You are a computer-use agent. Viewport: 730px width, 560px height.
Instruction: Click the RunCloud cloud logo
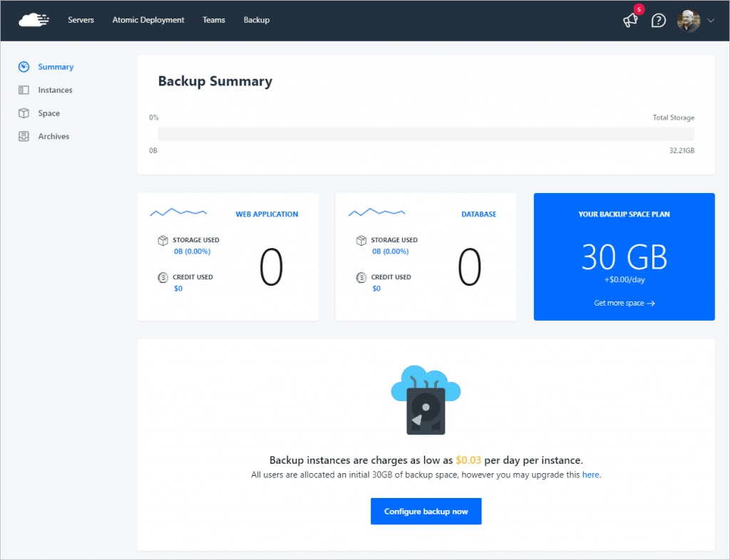tap(34, 20)
